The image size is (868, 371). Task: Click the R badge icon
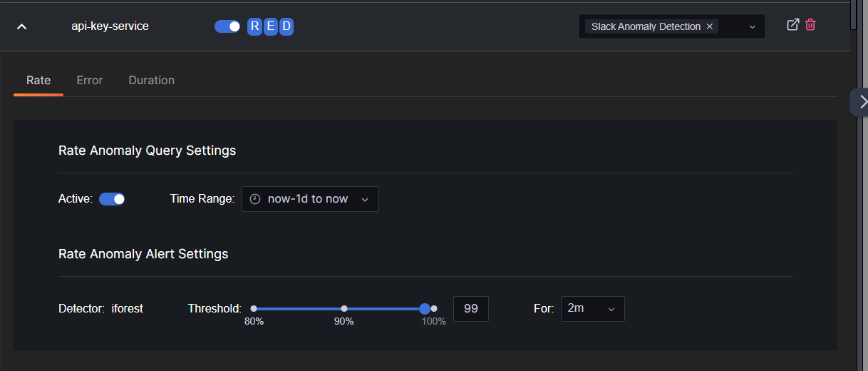(x=254, y=27)
